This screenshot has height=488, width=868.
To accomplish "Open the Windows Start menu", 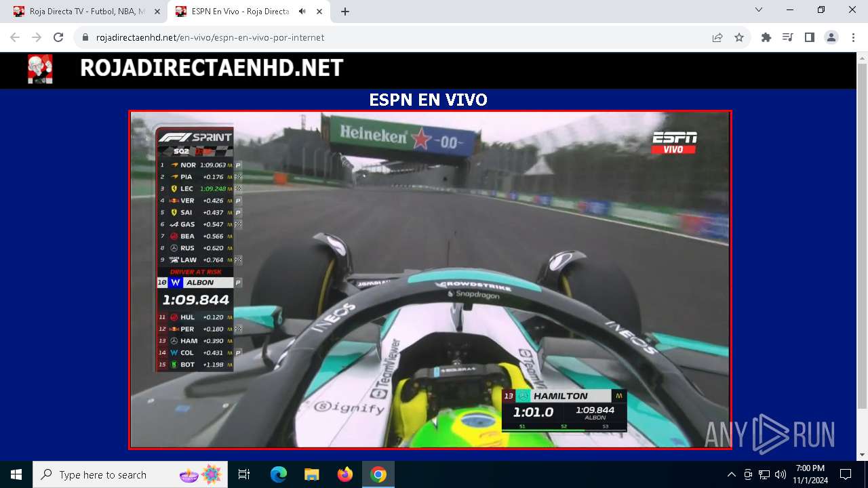I will 16,474.
